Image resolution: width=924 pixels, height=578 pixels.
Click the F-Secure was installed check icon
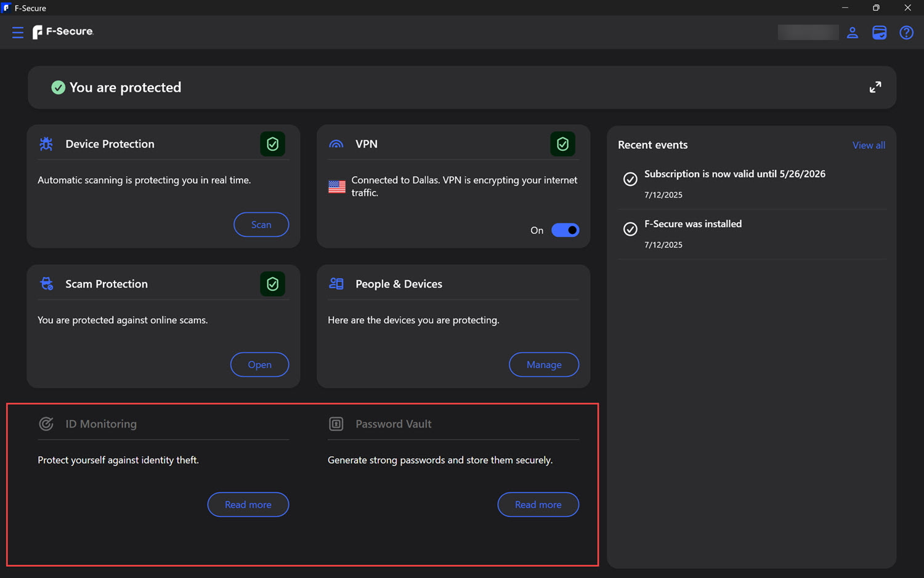pos(630,229)
